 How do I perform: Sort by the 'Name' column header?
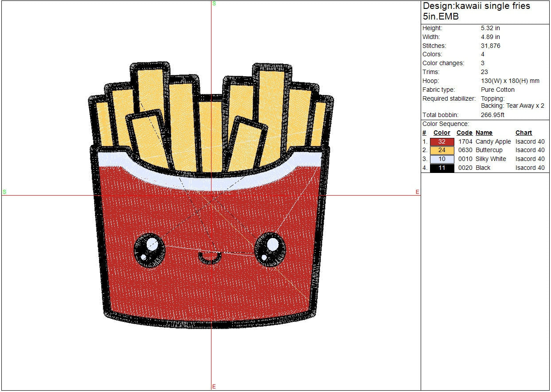[x=484, y=133]
